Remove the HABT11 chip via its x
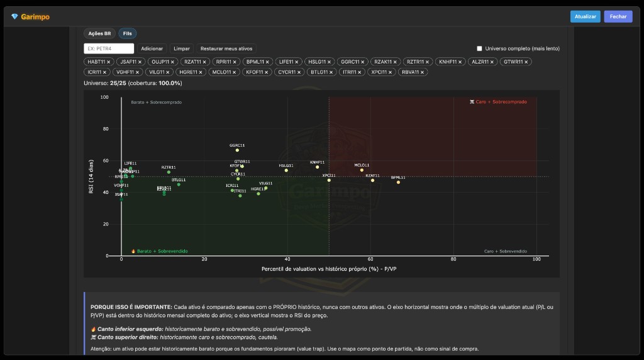This screenshot has width=644, height=360. (x=108, y=62)
